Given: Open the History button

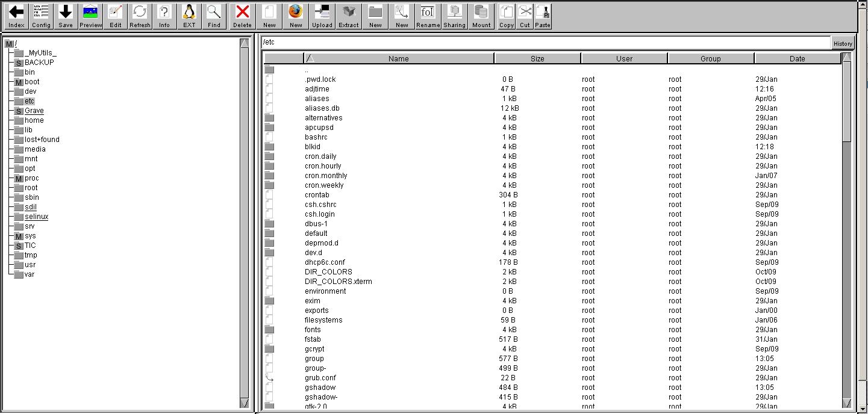Looking at the screenshot, I should (x=843, y=43).
